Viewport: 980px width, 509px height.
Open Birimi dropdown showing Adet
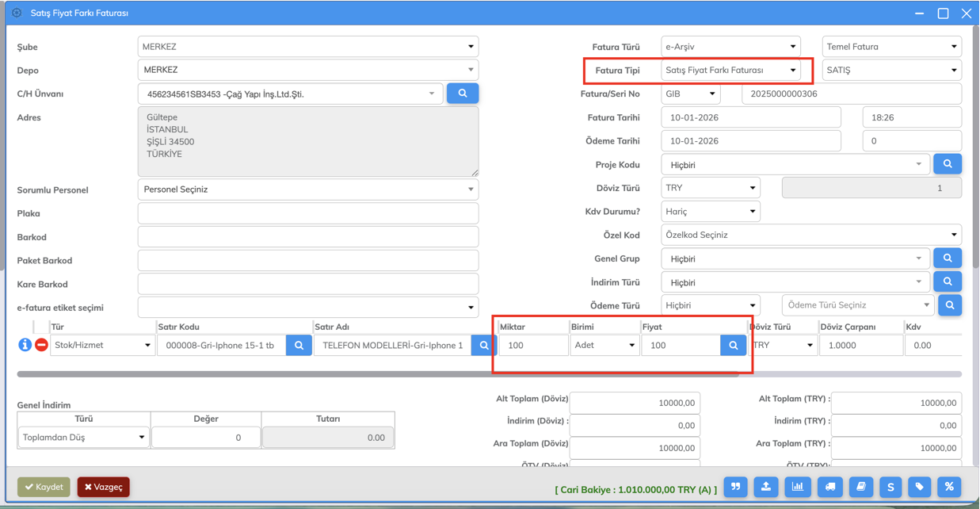pos(604,345)
